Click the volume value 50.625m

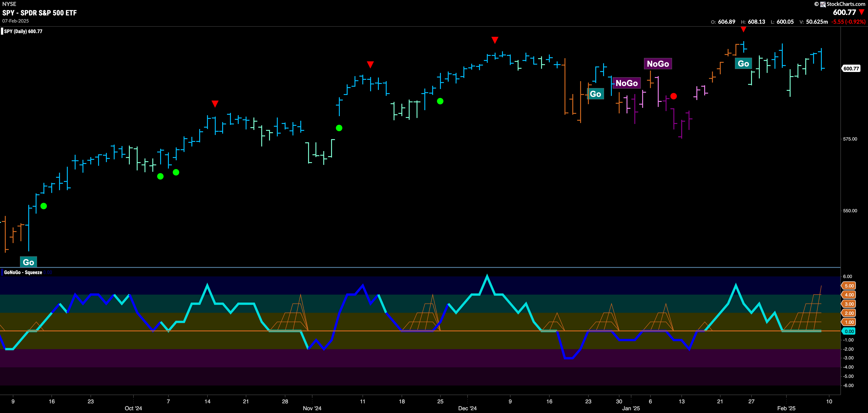coord(817,22)
